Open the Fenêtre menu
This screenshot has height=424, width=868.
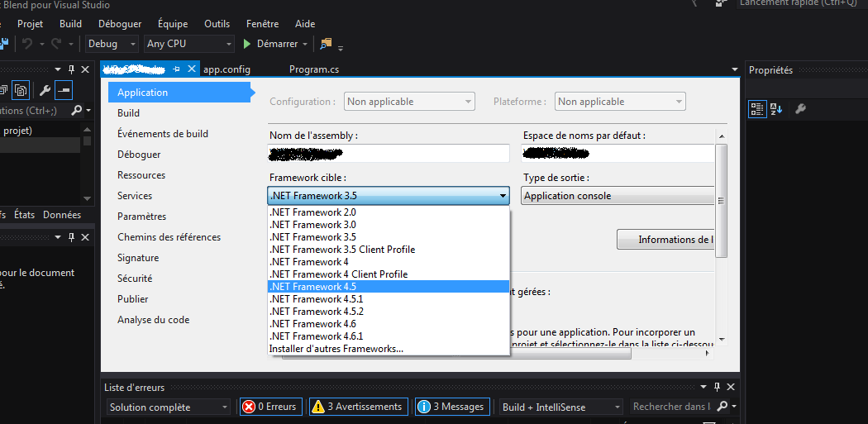click(262, 24)
